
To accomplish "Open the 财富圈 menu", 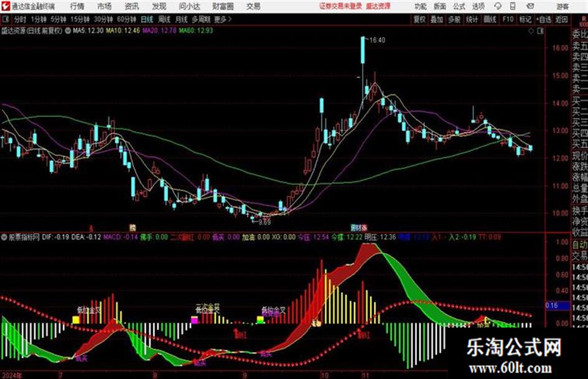I will click(x=223, y=6).
